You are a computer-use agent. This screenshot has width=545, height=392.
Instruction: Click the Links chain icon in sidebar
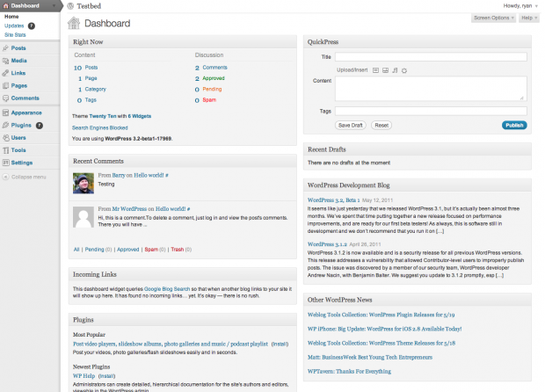tap(5, 73)
